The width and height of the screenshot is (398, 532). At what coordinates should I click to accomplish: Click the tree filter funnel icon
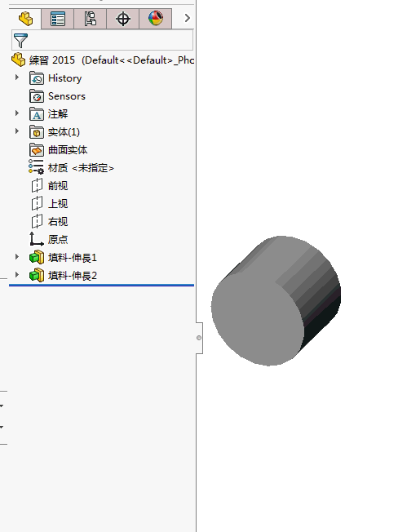20,40
